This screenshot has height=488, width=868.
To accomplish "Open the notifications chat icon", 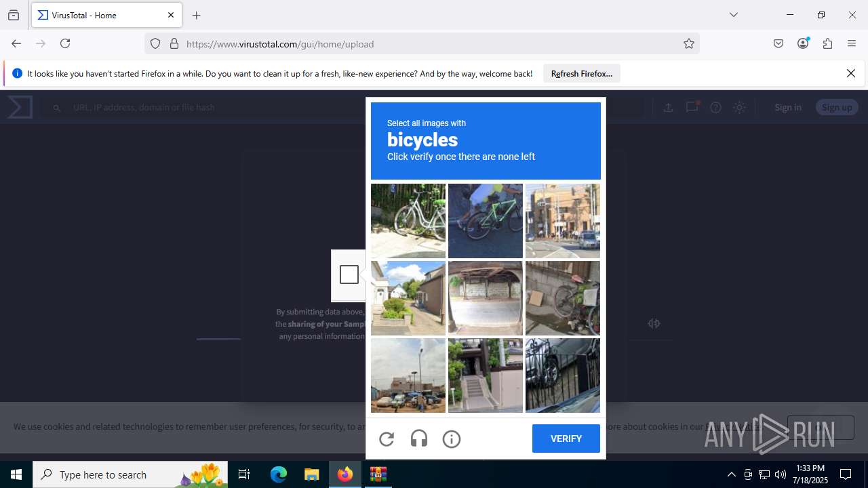I will (x=692, y=107).
